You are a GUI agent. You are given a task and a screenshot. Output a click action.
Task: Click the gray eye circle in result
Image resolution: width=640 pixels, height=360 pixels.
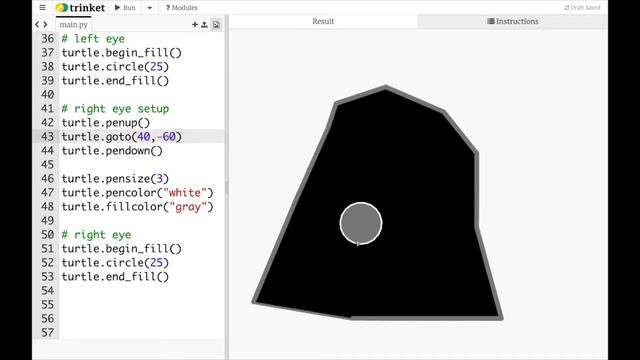361,223
